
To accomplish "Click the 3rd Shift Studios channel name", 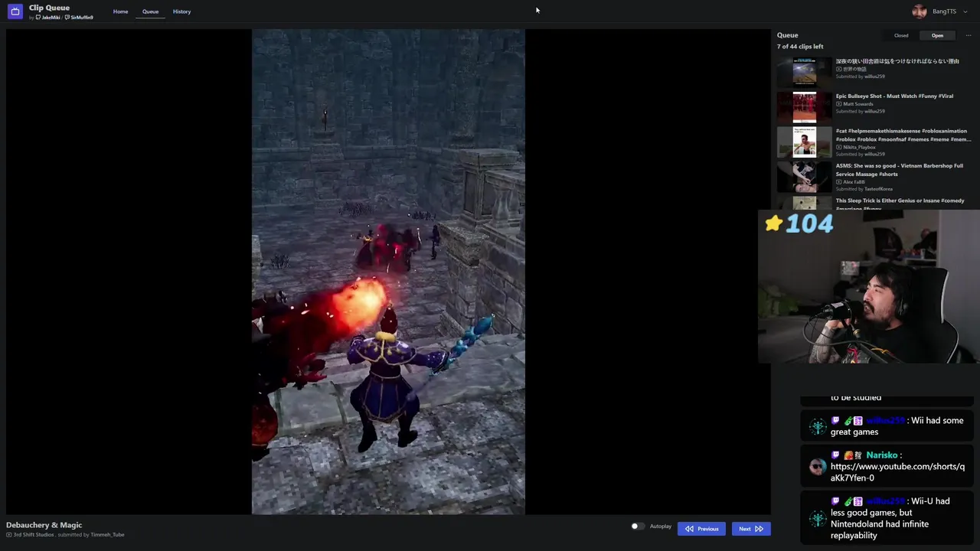I will [x=34, y=535].
